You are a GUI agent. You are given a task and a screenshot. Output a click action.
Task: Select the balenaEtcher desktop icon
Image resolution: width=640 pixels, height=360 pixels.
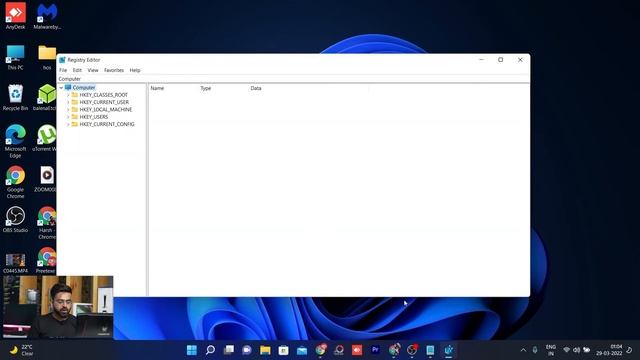point(46,97)
